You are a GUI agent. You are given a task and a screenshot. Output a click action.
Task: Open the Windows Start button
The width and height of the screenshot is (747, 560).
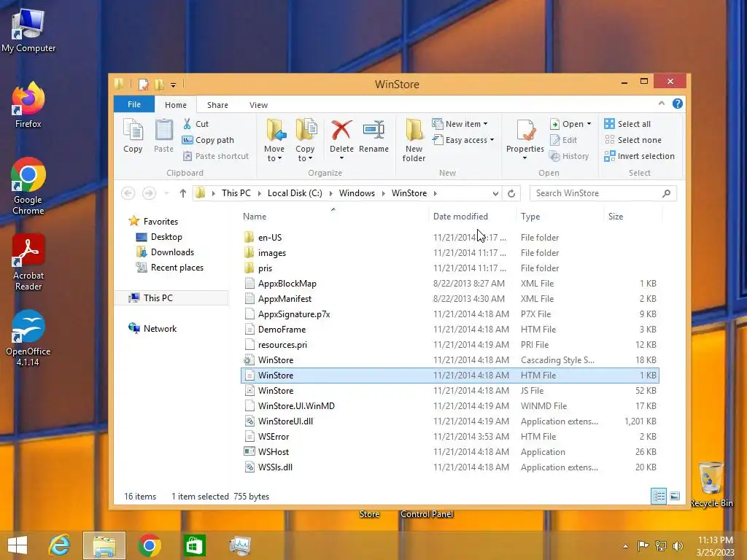pyautogui.click(x=18, y=545)
